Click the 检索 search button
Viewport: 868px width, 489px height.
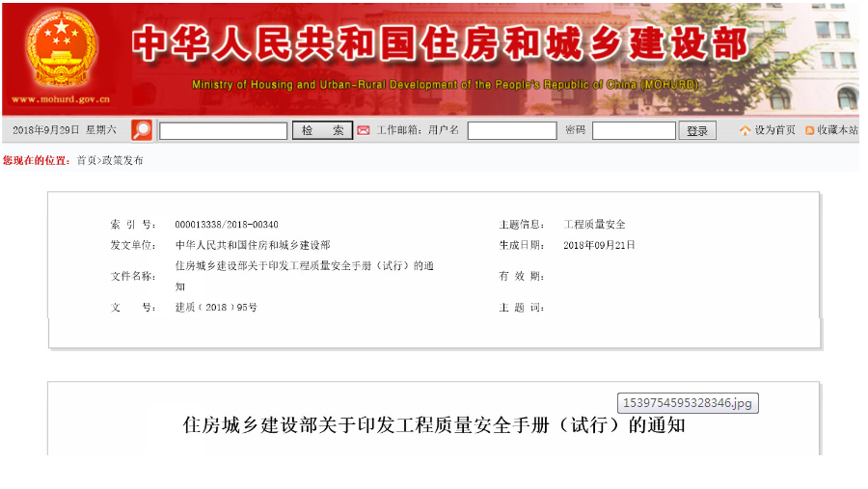(x=322, y=131)
